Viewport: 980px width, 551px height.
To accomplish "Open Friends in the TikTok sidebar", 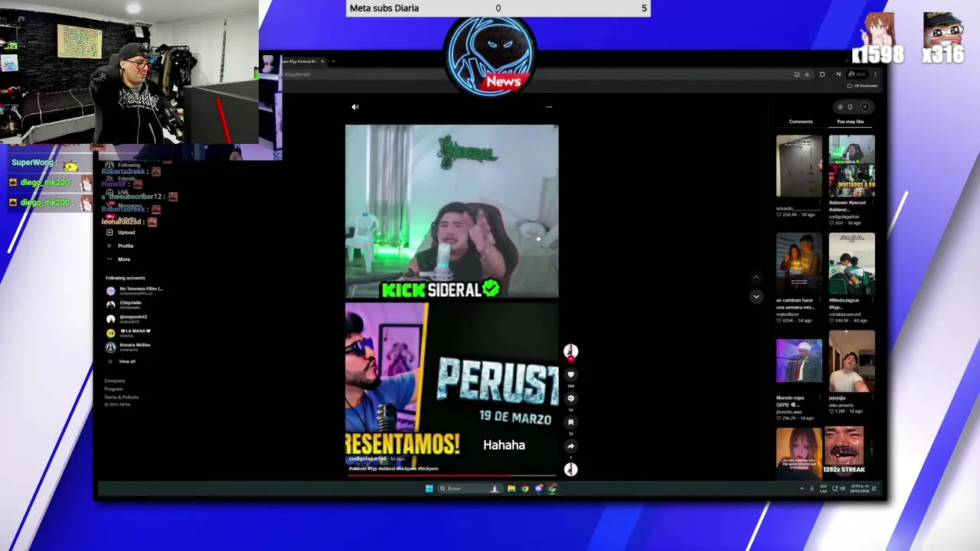I will coord(121,178).
